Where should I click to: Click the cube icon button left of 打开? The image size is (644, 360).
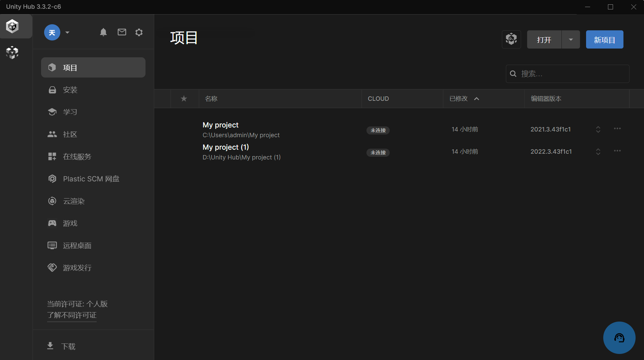(x=511, y=39)
